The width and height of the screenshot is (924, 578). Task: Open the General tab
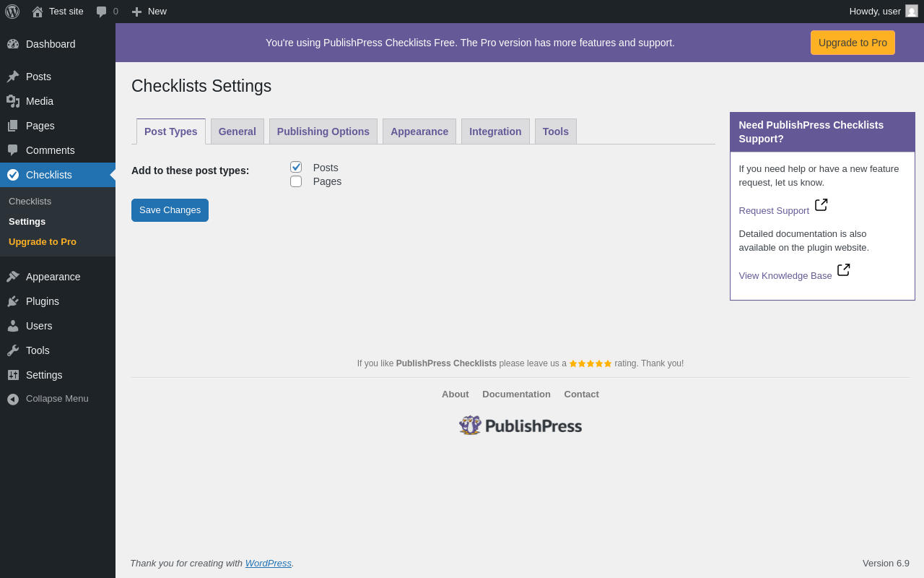[x=237, y=131]
